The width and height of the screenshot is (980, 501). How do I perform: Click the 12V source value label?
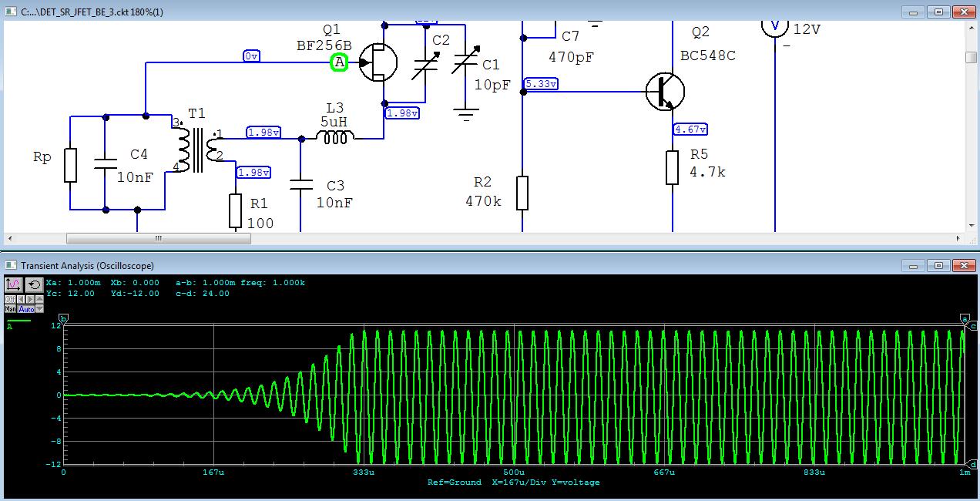807,29
